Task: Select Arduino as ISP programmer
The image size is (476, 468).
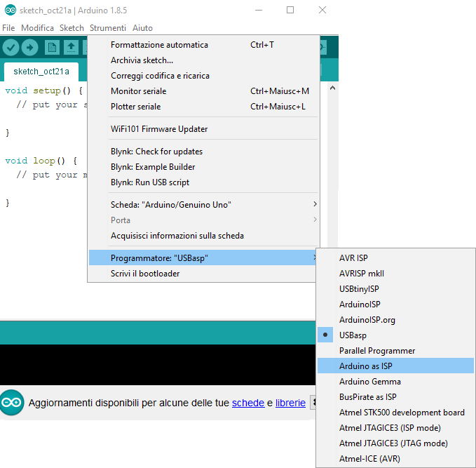Action: click(395, 366)
